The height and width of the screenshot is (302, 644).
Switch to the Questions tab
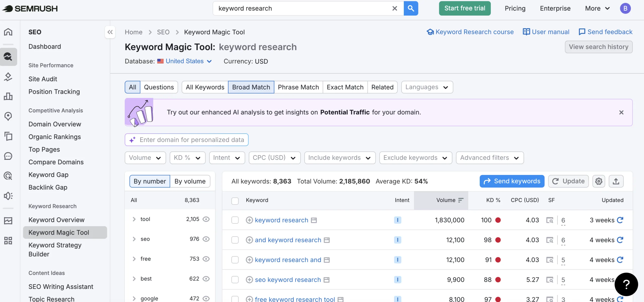coord(159,87)
